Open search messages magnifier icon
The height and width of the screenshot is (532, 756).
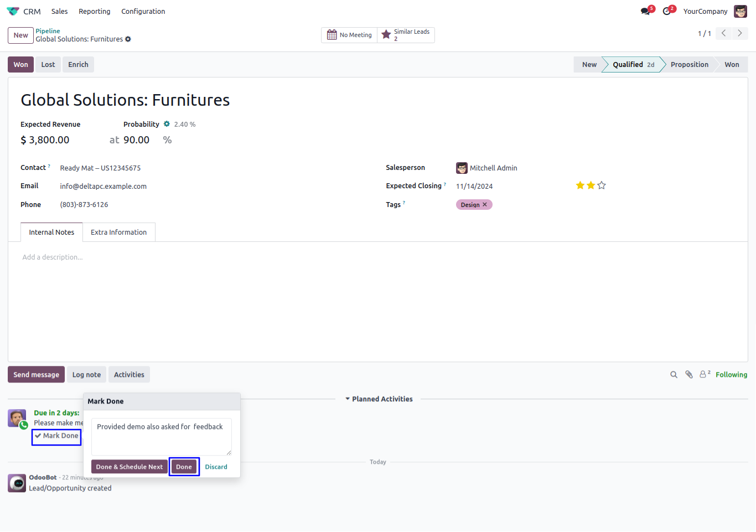pos(674,375)
